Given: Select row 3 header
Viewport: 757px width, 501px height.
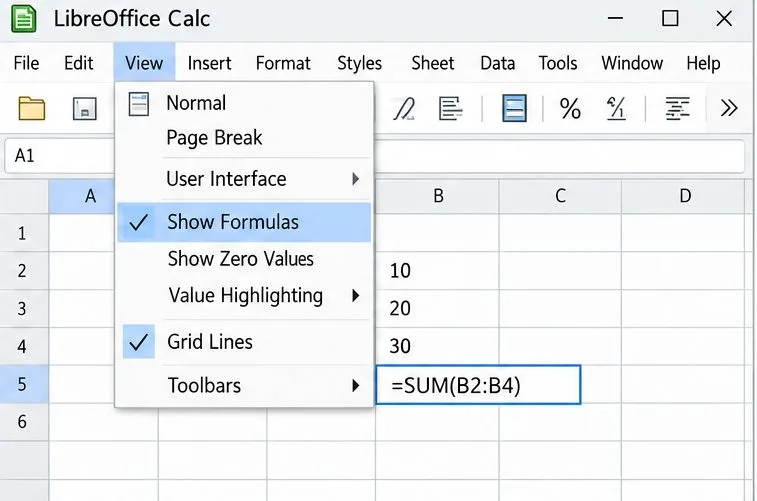Looking at the screenshot, I should [x=22, y=308].
